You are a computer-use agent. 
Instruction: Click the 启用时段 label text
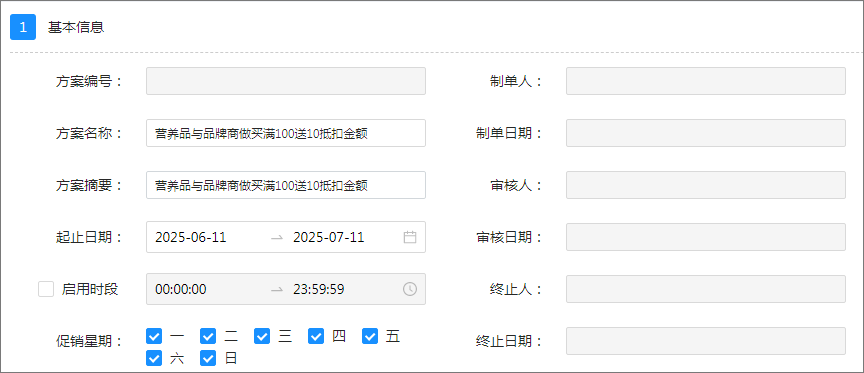coord(90,289)
